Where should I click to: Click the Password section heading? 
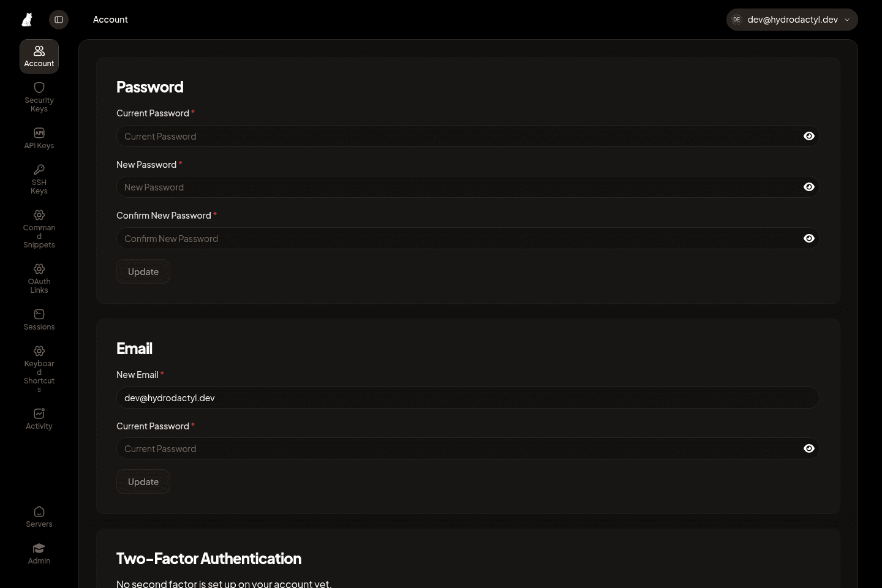[150, 87]
